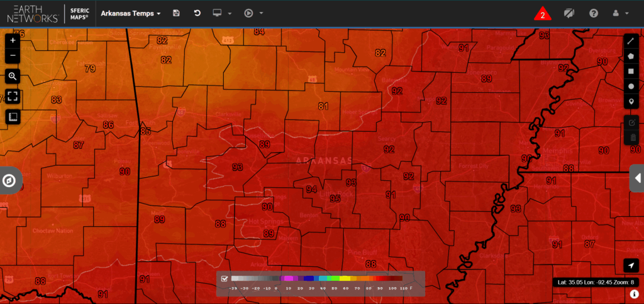This screenshot has height=304, width=644.
Task: Reset the map with undo arrow
Action: point(197,13)
